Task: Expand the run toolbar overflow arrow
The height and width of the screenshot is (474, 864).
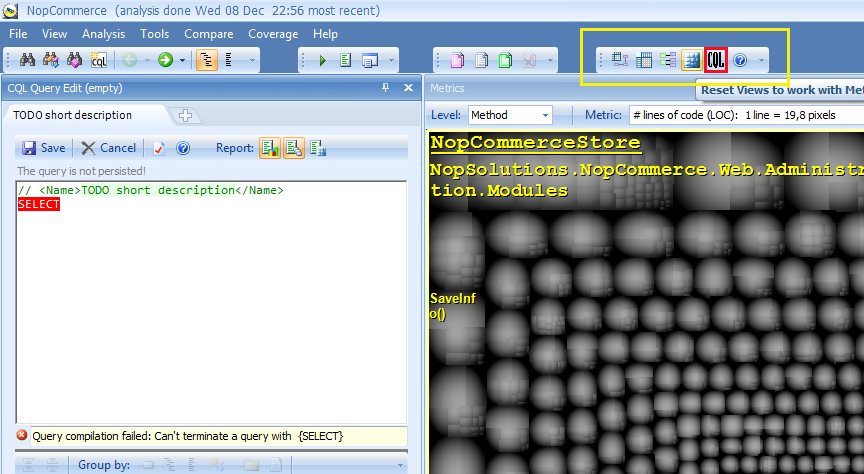Action: click(x=392, y=60)
